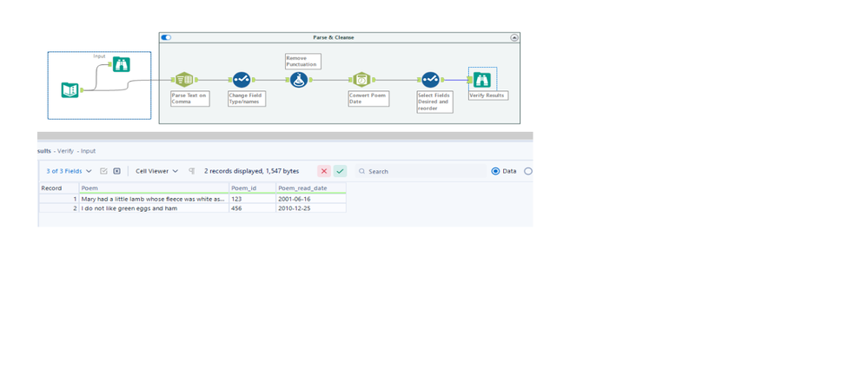868x388 pixels.
Task: Click the Verify Results Browse tool
Action: [x=481, y=80]
